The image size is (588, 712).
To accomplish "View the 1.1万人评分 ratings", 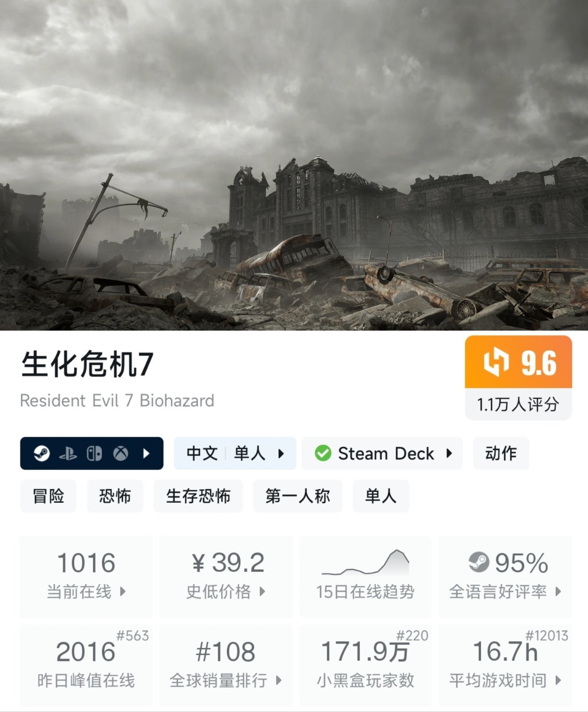I will click(518, 404).
